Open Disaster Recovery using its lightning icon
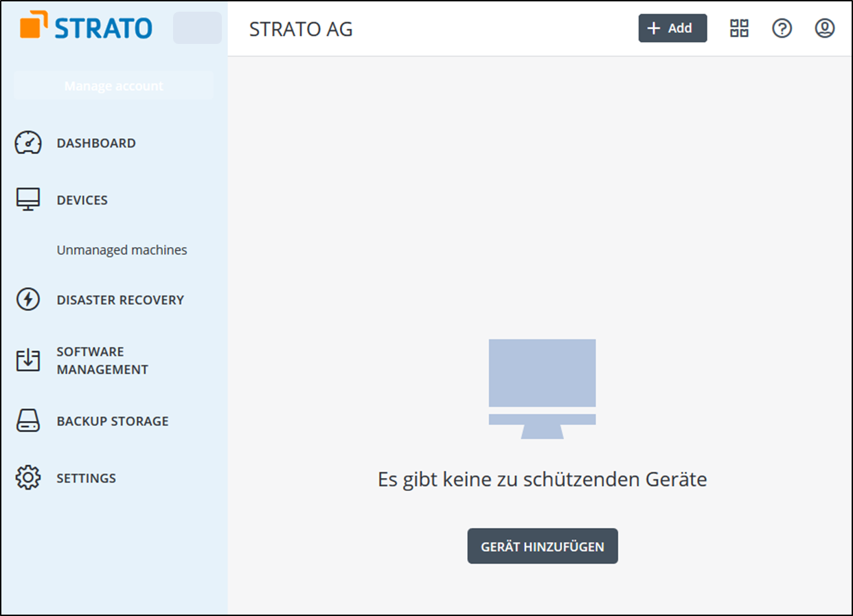 pyautogui.click(x=27, y=299)
